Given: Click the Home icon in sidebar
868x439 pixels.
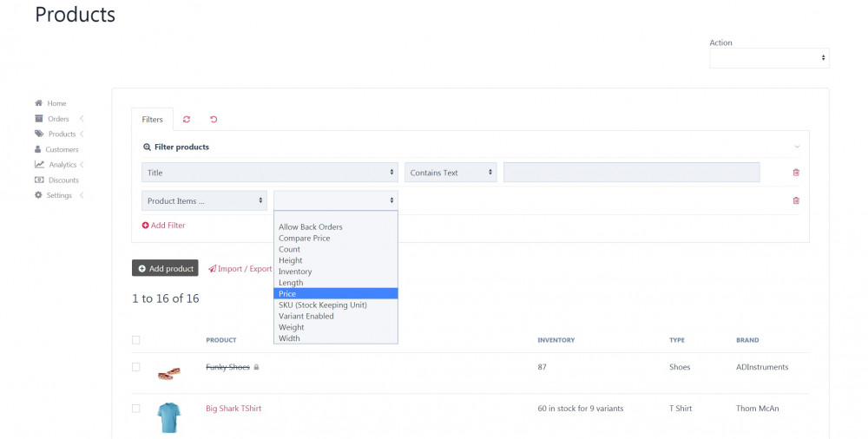Looking at the screenshot, I should 38,103.
